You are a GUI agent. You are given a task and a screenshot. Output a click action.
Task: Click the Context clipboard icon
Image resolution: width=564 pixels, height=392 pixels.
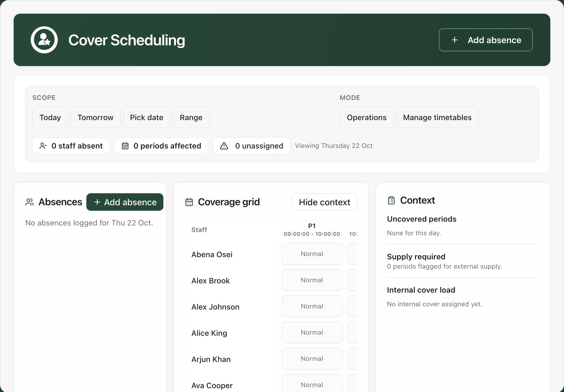pos(391,200)
